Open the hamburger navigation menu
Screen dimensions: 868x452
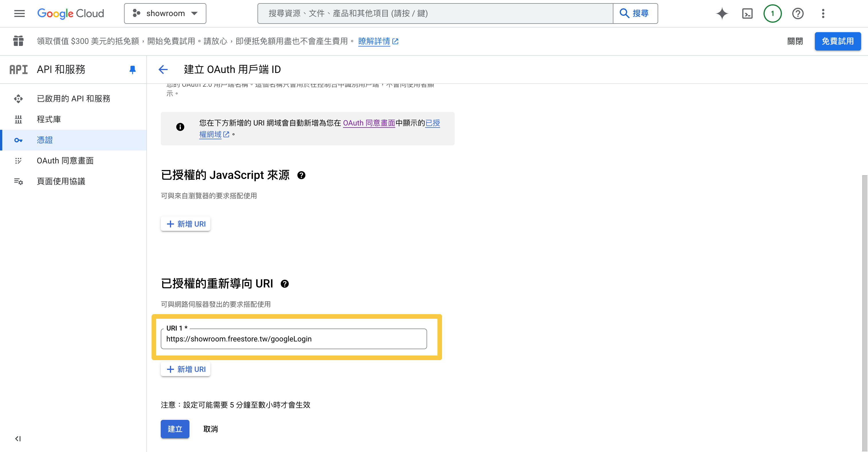[x=19, y=13]
